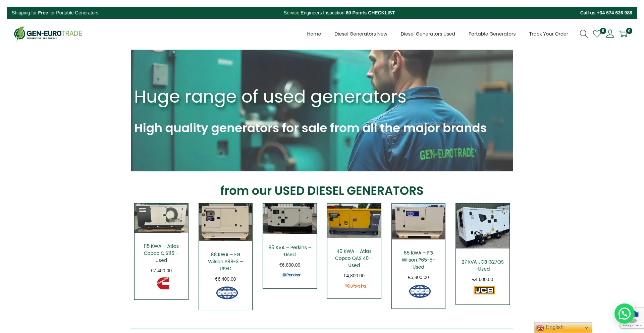Click the user account icon
This screenshot has height=333, width=644.
[610, 34]
